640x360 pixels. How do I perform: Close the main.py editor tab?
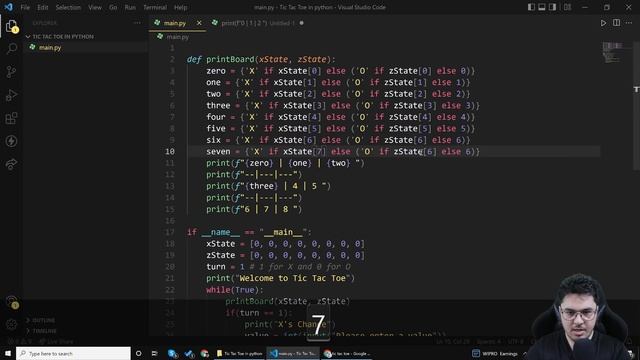[199, 23]
